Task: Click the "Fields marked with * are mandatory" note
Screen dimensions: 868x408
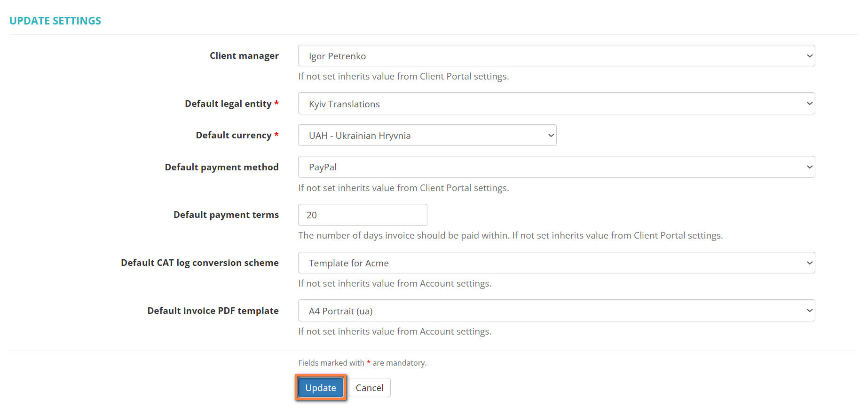Action: coord(362,363)
